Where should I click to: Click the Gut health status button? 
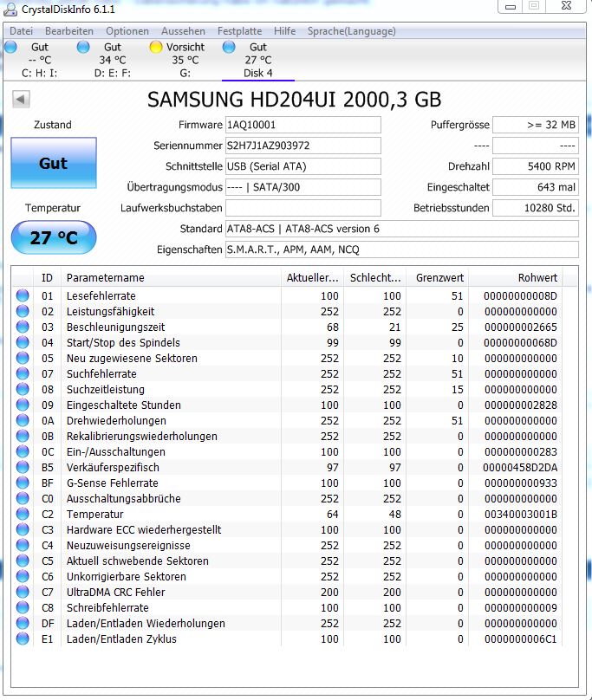tap(54, 163)
